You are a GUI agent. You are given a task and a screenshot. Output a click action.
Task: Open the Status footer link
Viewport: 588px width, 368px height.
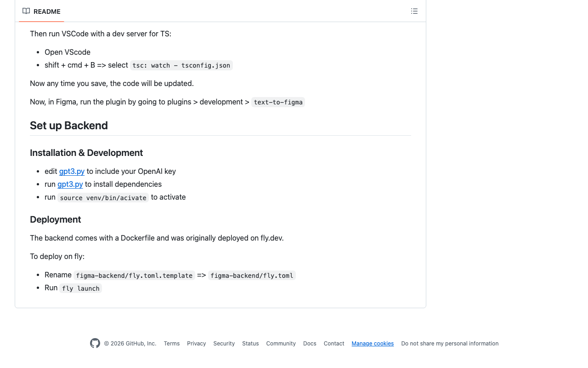250,344
